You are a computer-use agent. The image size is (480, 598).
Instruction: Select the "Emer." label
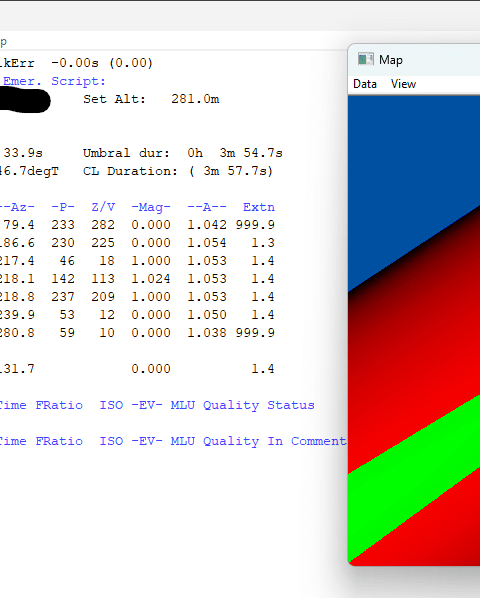22,81
